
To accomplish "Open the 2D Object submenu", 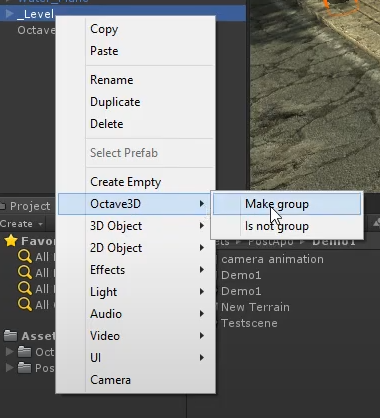I will coord(136,248).
